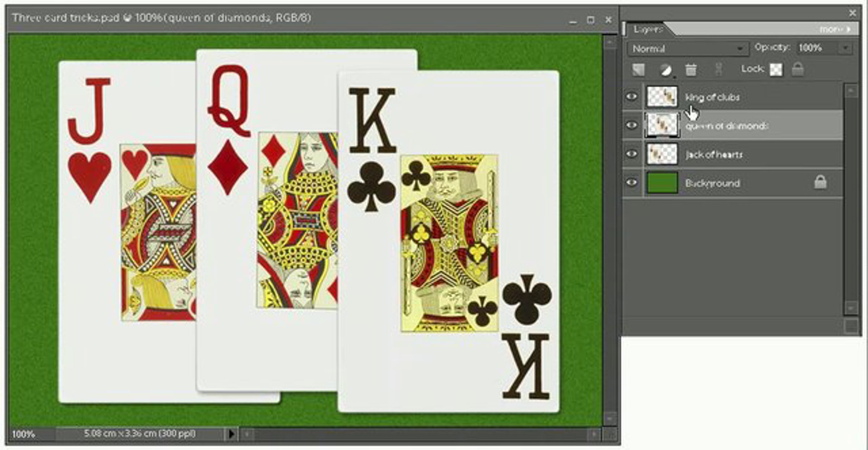The image size is (868, 450).
Task: Click the 100% zoom field in status bar
Action: pos(24,434)
